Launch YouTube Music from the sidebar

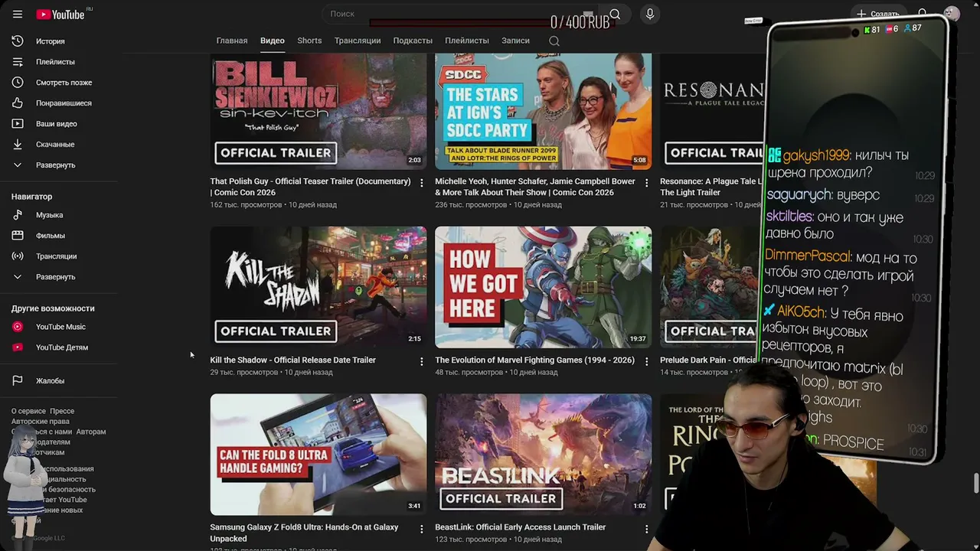(59, 327)
